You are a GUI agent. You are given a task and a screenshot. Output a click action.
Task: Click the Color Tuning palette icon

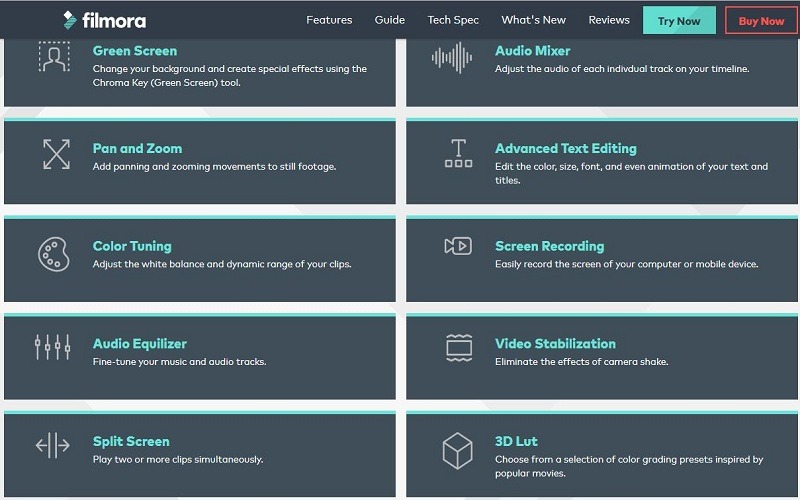coord(53,254)
